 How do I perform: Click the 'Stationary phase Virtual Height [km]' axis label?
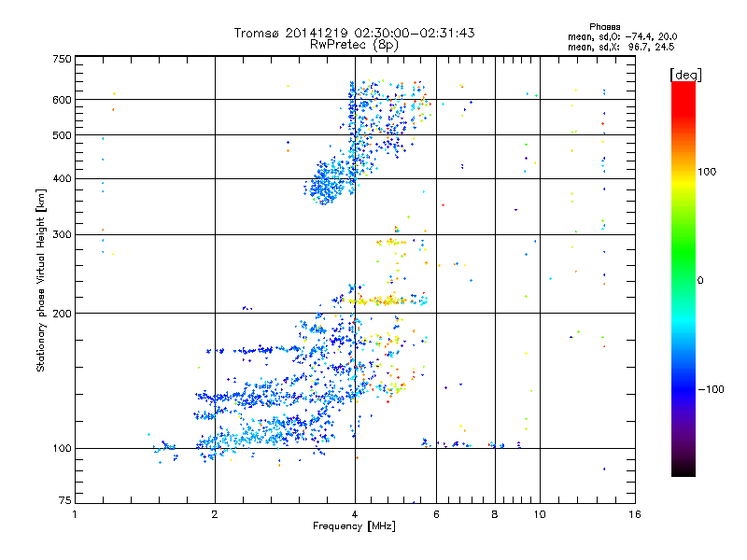(x=41, y=280)
